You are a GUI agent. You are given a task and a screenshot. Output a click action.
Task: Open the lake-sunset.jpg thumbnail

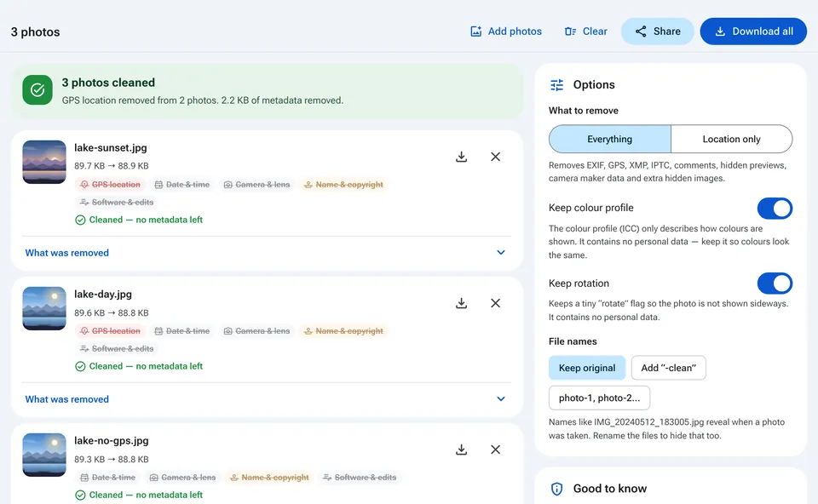(x=44, y=162)
